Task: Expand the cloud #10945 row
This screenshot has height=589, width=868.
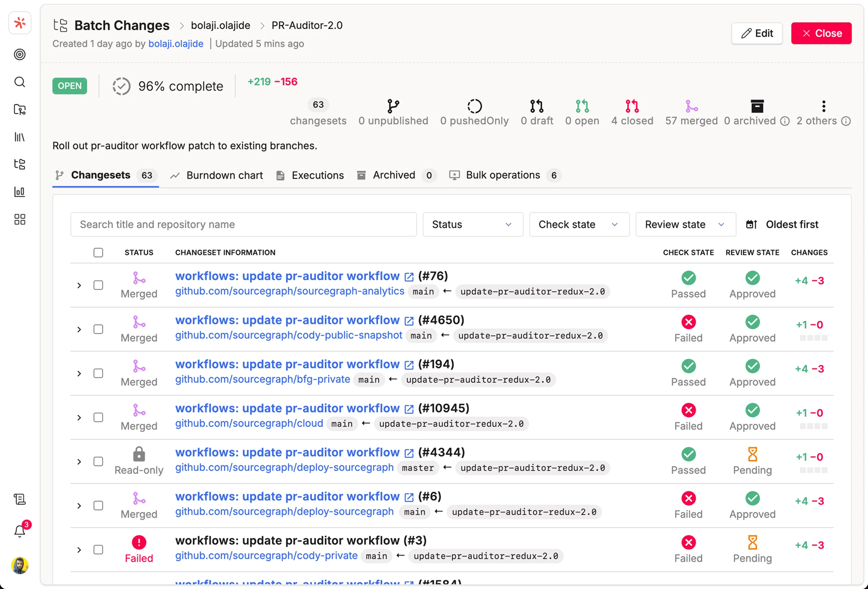Action: (x=79, y=418)
